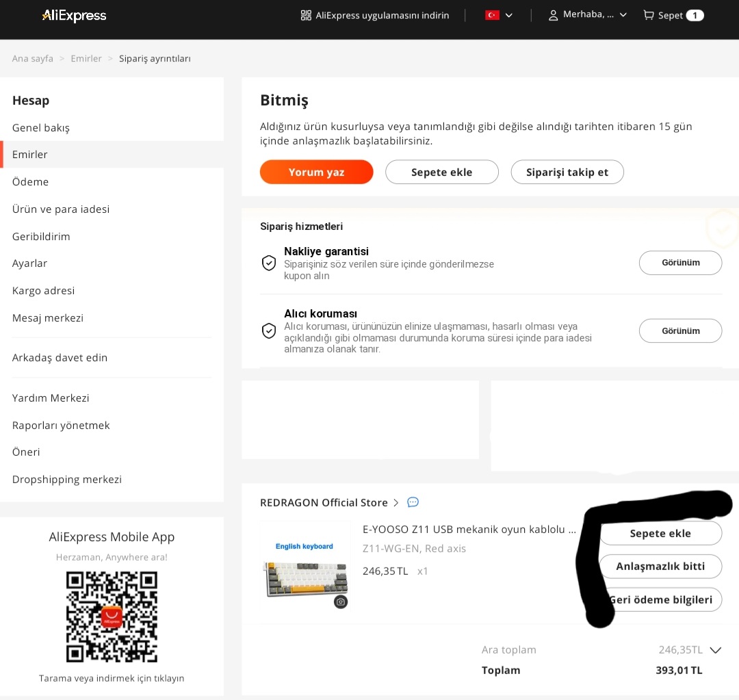The height and width of the screenshot is (700, 739).
Task: Click the camera icon on product image
Action: point(341,602)
